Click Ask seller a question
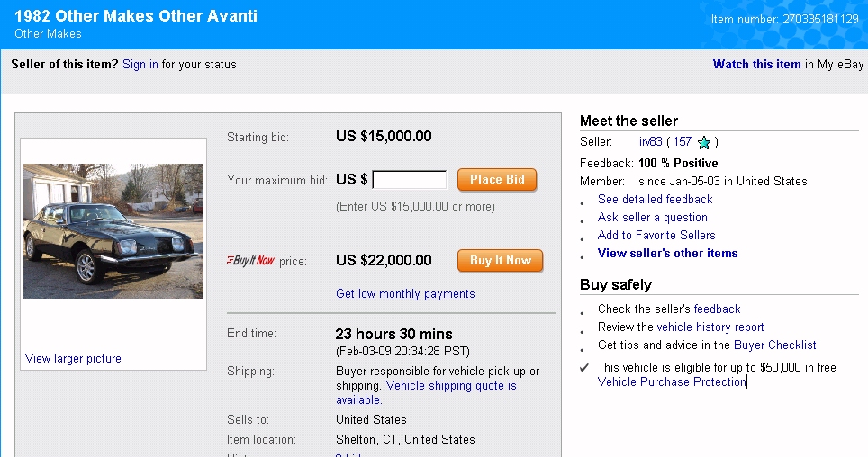 pos(652,218)
